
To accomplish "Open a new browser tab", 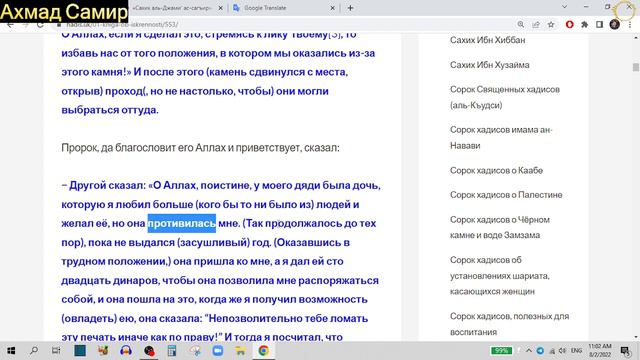I will (x=350, y=8).
